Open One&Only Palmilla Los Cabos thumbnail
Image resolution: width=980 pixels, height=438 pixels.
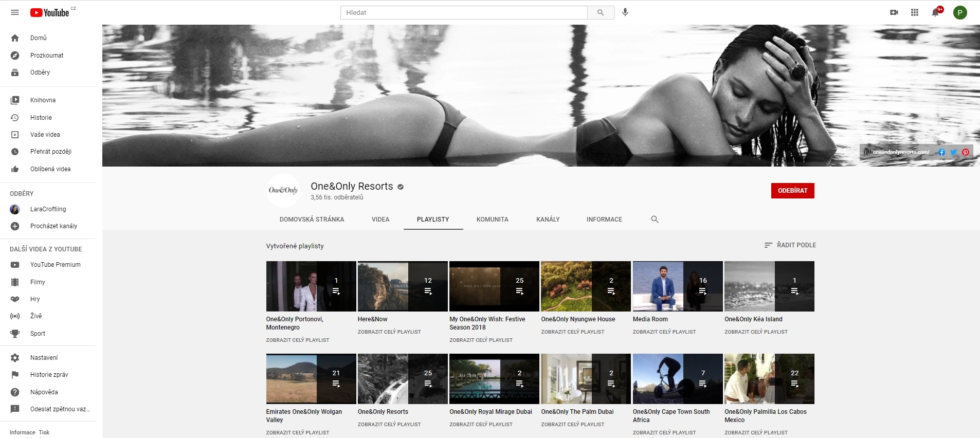click(769, 379)
